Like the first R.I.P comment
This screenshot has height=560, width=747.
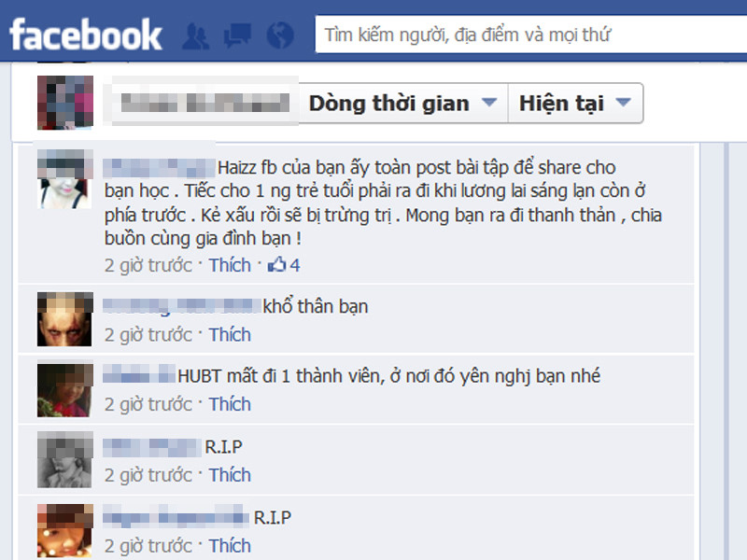tap(230, 475)
